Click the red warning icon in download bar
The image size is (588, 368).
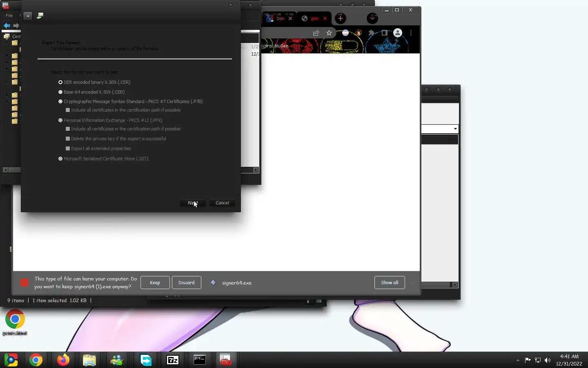point(24,283)
